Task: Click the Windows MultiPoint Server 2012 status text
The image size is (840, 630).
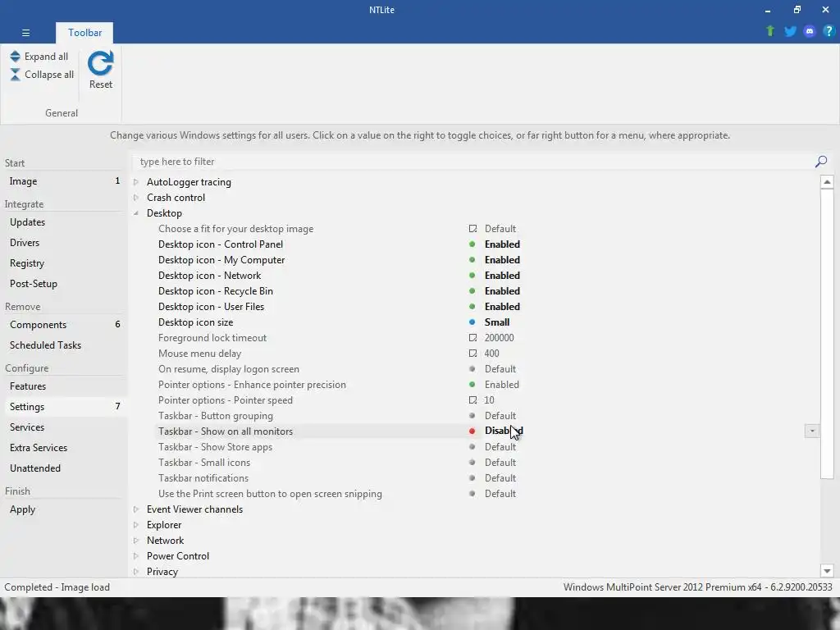Action: pyautogui.click(x=697, y=587)
